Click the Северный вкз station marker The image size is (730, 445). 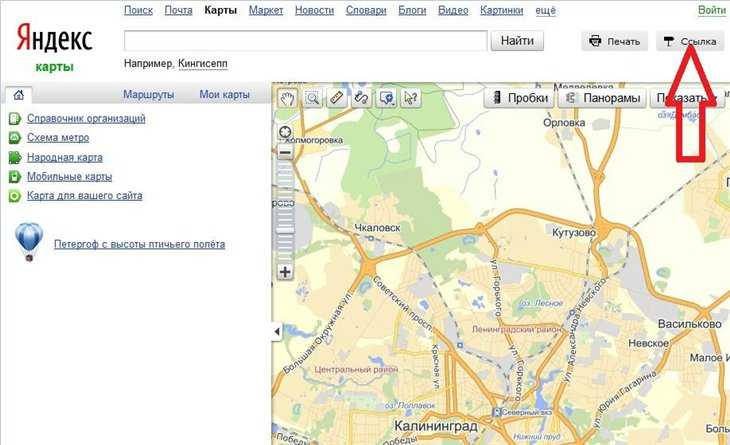click(x=497, y=412)
